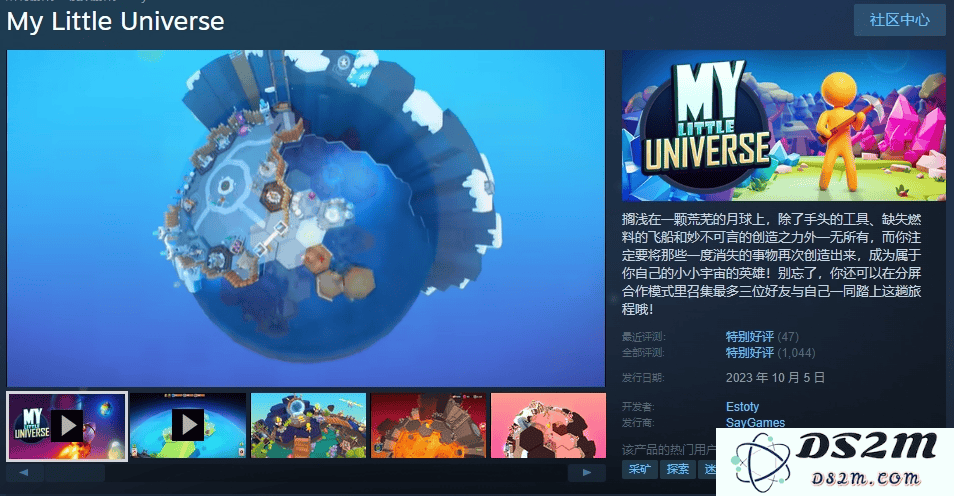Open the 社区中心 community hub button
The image size is (954, 496).
click(x=899, y=20)
